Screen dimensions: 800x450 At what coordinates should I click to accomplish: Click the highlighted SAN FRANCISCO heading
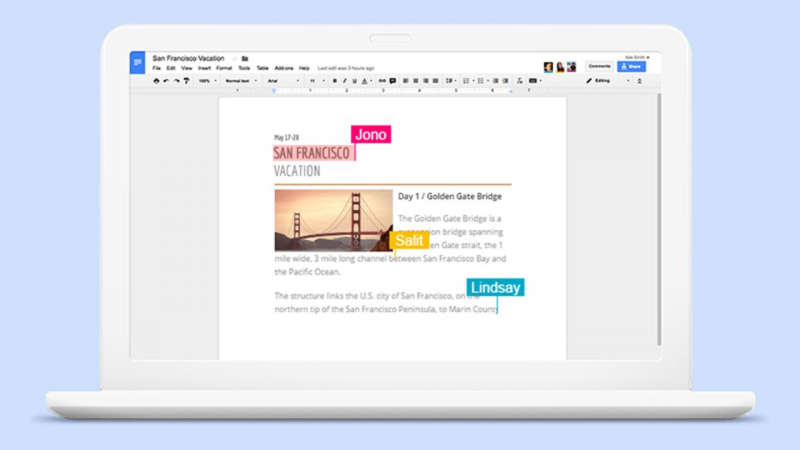(x=312, y=153)
